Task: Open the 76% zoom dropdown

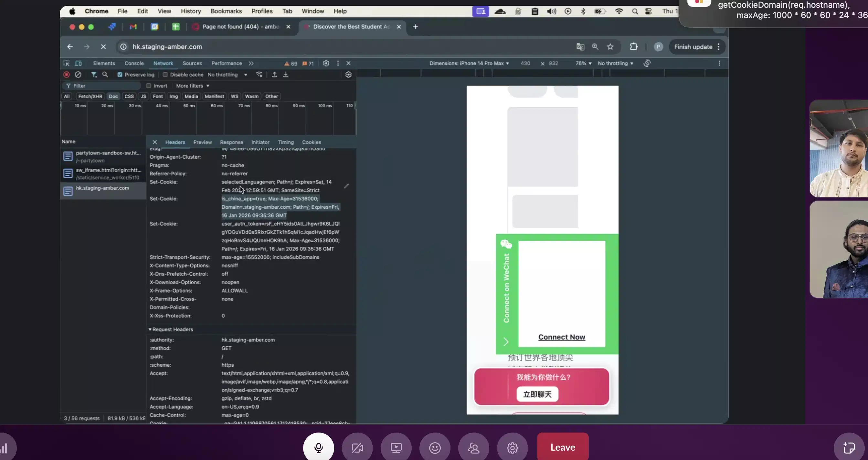Action: pyautogui.click(x=584, y=63)
